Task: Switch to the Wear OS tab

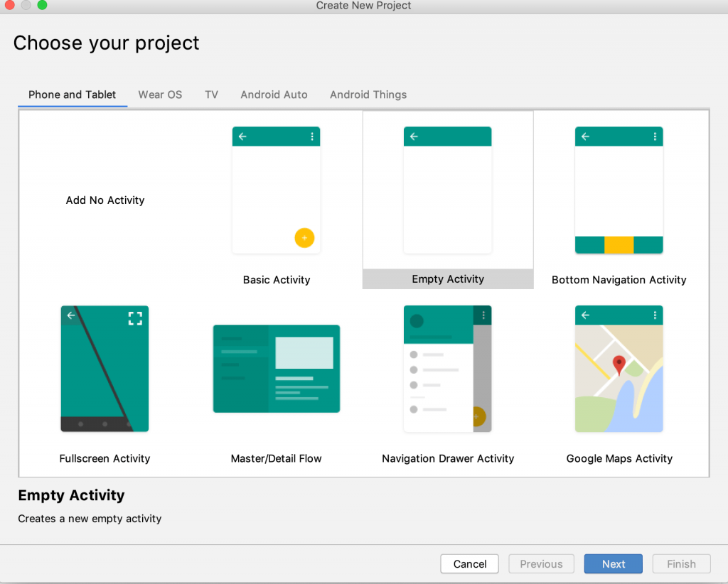Action: coord(160,94)
